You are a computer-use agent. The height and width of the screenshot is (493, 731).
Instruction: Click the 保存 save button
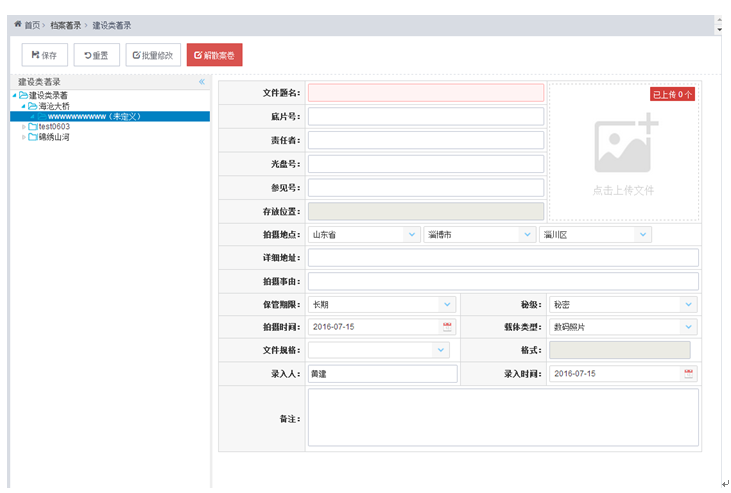click(44, 55)
